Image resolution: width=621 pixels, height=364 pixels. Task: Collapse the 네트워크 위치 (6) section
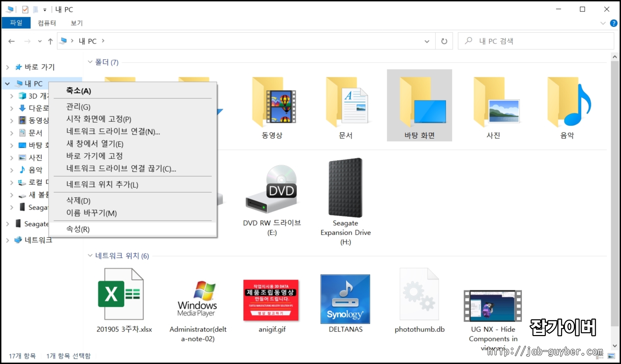[90, 256]
